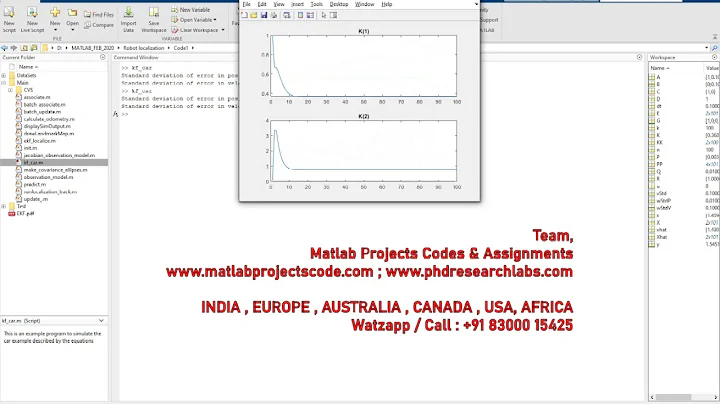Go up one folder level
This screenshot has height=404, width=720.
coord(24,48)
